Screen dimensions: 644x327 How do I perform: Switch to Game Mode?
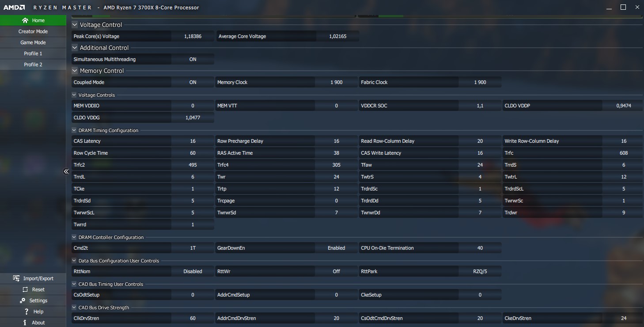[x=33, y=42]
